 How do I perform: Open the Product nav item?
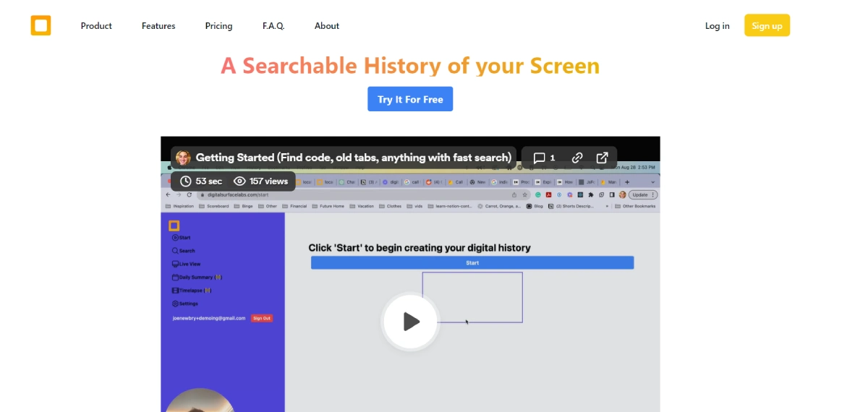point(96,26)
